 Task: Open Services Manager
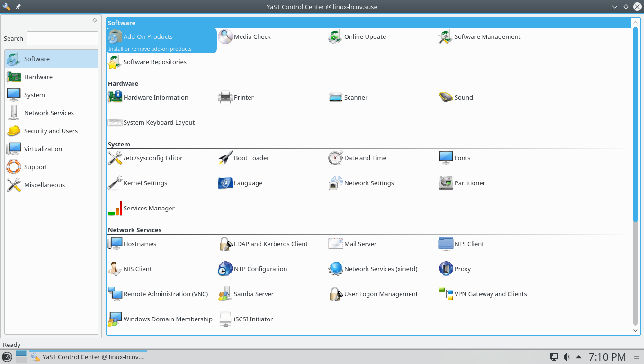pyautogui.click(x=142, y=209)
